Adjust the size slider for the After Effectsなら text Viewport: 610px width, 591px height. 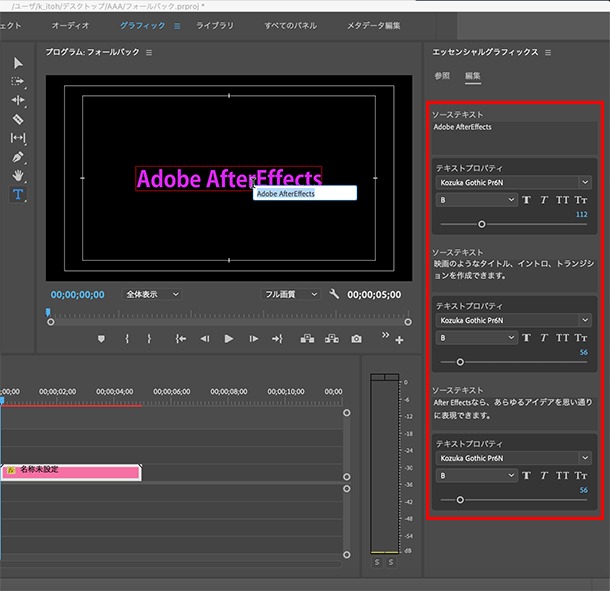(460, 500)
